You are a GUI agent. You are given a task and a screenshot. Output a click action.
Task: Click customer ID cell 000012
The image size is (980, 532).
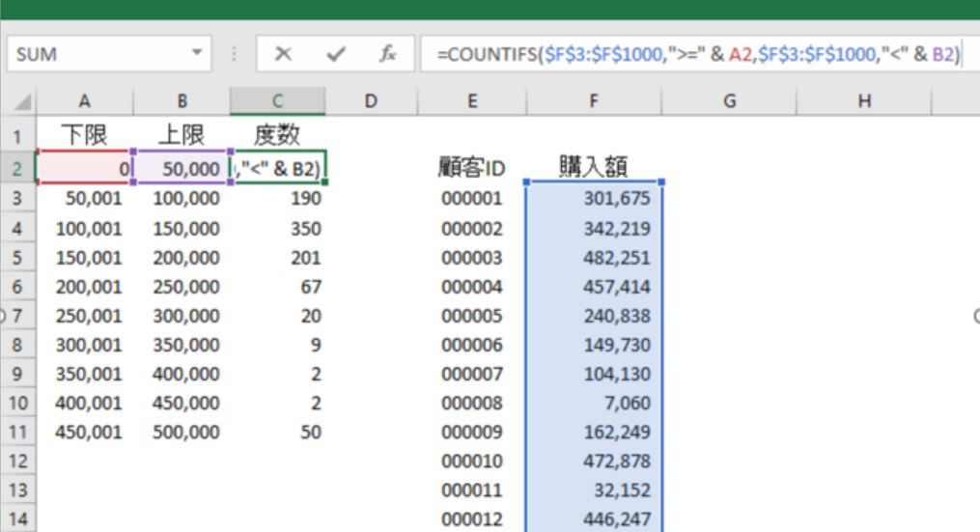(472, 518)
